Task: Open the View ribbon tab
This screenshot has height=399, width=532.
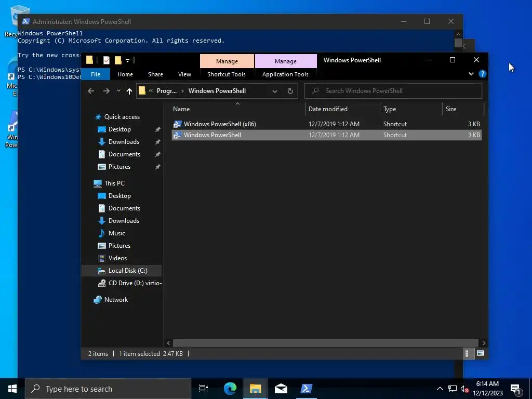Action: coord(184,74)
